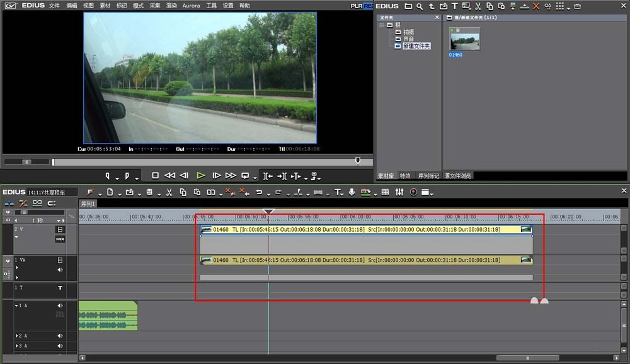Toggle speaker icon on track 1 VA
The width and height of the screenshot is (630, 364).
tap(60, 270)
